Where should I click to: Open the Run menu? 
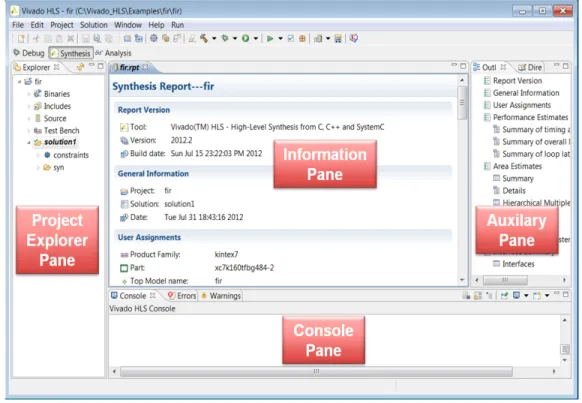(x=177, y=25)
